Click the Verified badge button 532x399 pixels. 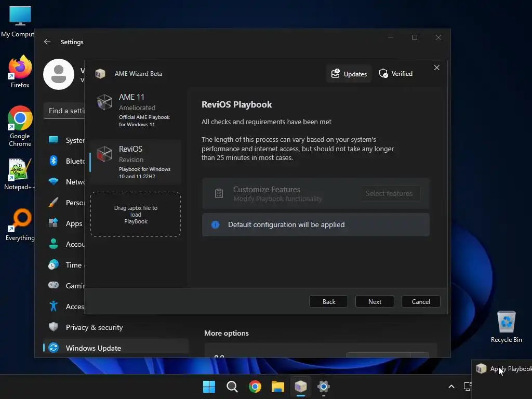pos(395,74)
